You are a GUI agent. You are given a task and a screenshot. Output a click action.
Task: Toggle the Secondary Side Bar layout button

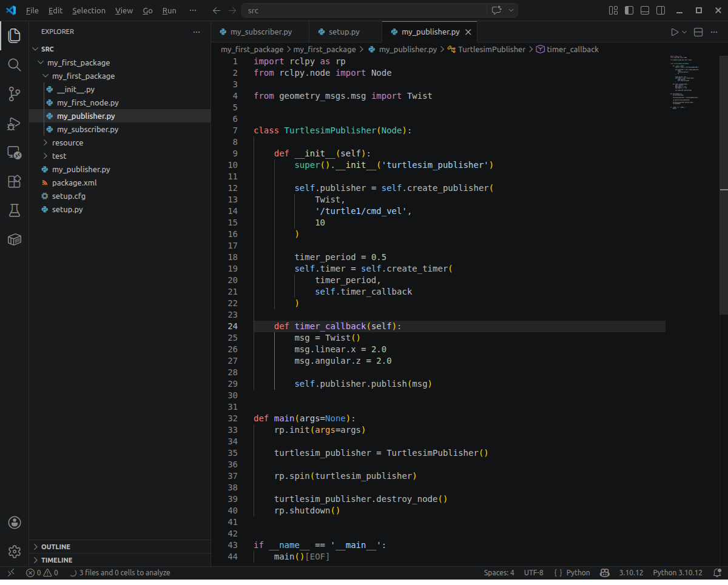coord(661,10)
